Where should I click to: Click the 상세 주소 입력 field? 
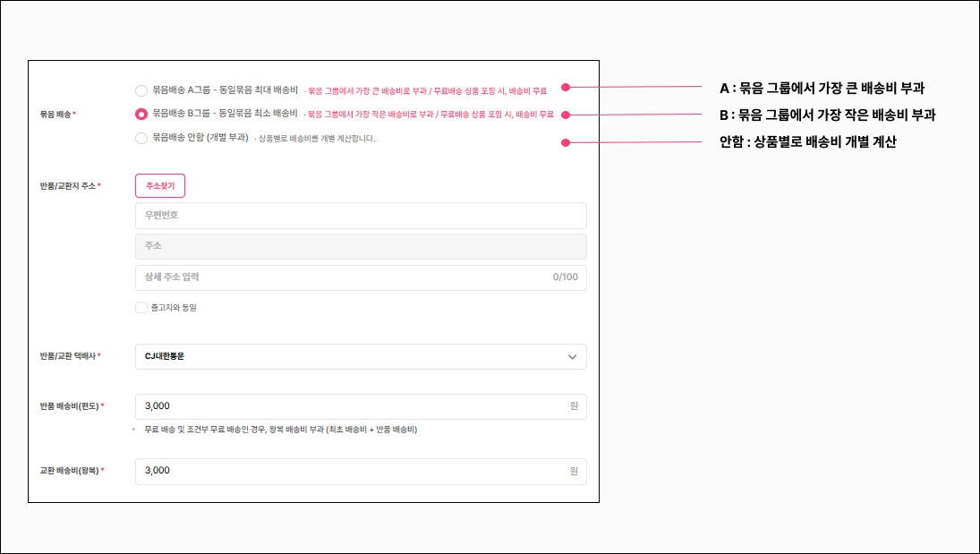[x=361, y=277]
